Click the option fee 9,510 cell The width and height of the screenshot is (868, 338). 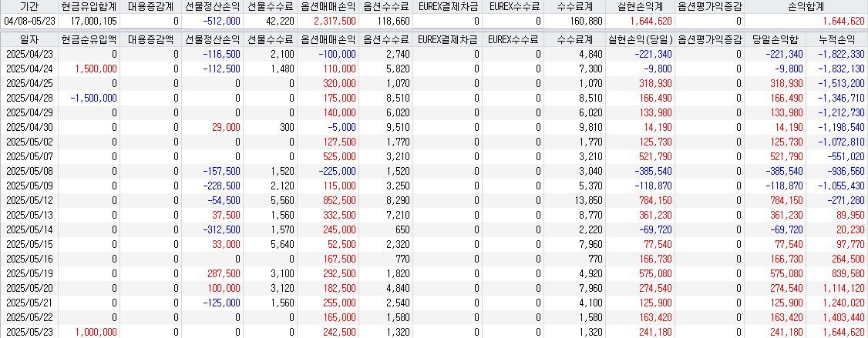pyautogui.click(x=399, y=127)
